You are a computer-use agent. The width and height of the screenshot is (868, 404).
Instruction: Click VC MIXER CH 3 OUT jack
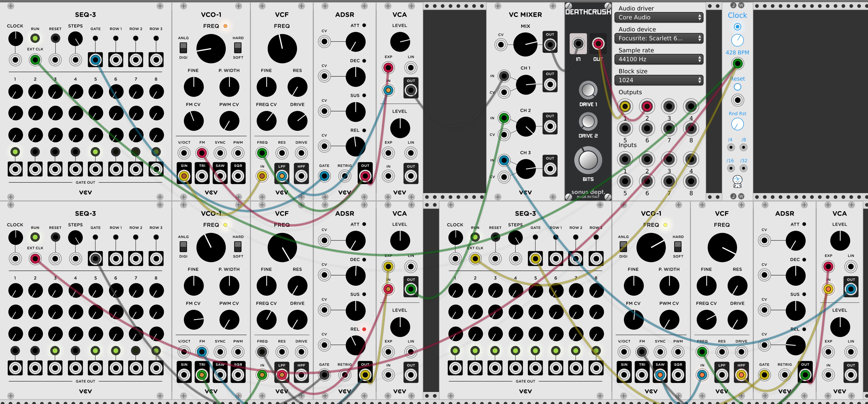pyautogui.click(x=550, y=168)
